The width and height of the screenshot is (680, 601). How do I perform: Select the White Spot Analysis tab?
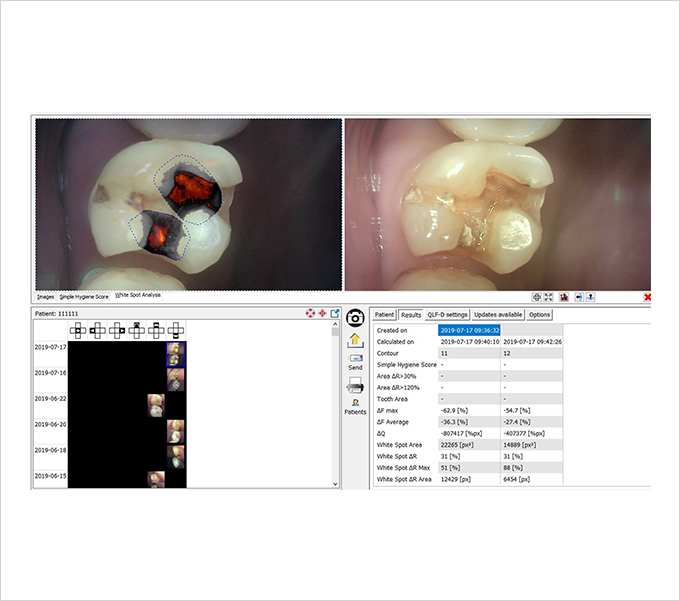click(x=137, y=295)
